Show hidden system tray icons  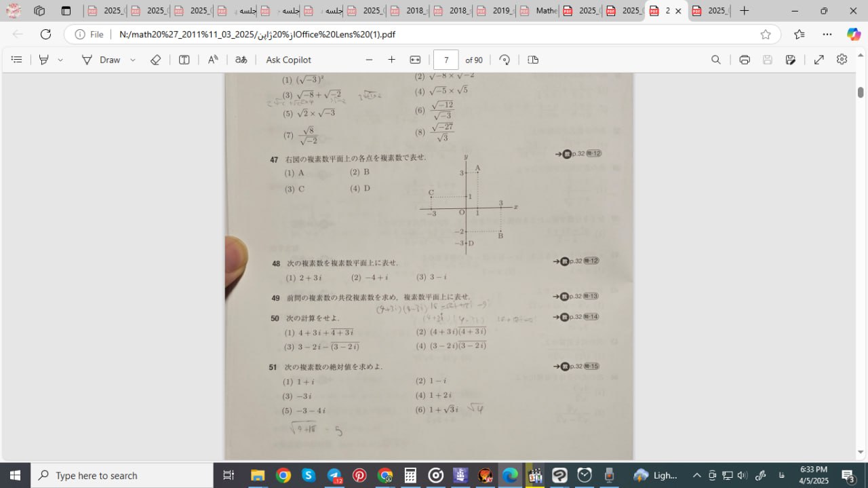696,475
